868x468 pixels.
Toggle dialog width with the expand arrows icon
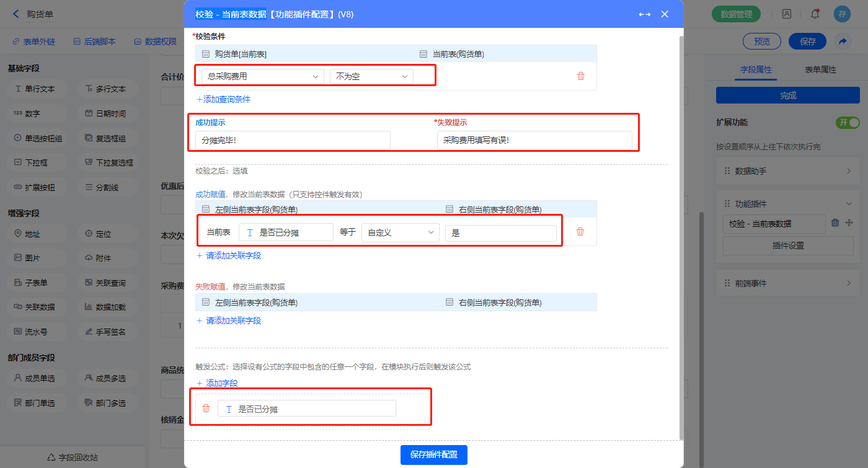[x=644, y=14]
